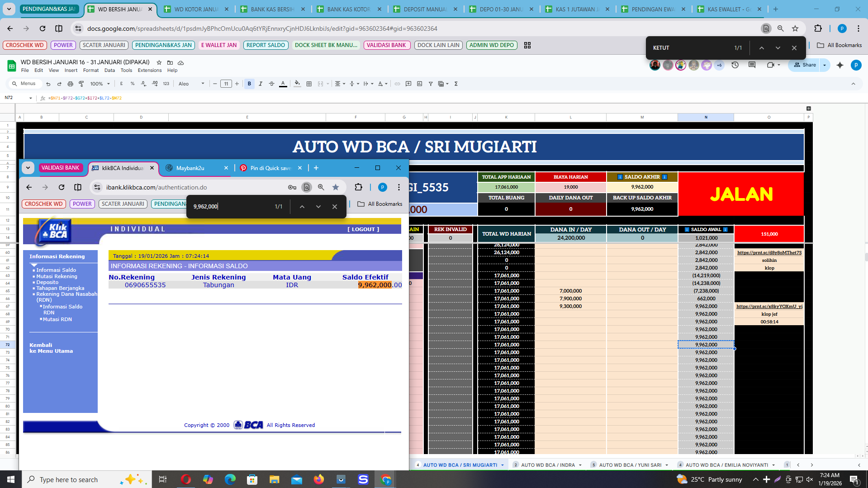Viewport: 868px width, 488px height.
Task: Open the Functions sigma menu
Action: pyautogui.click(x=456, y=84)
